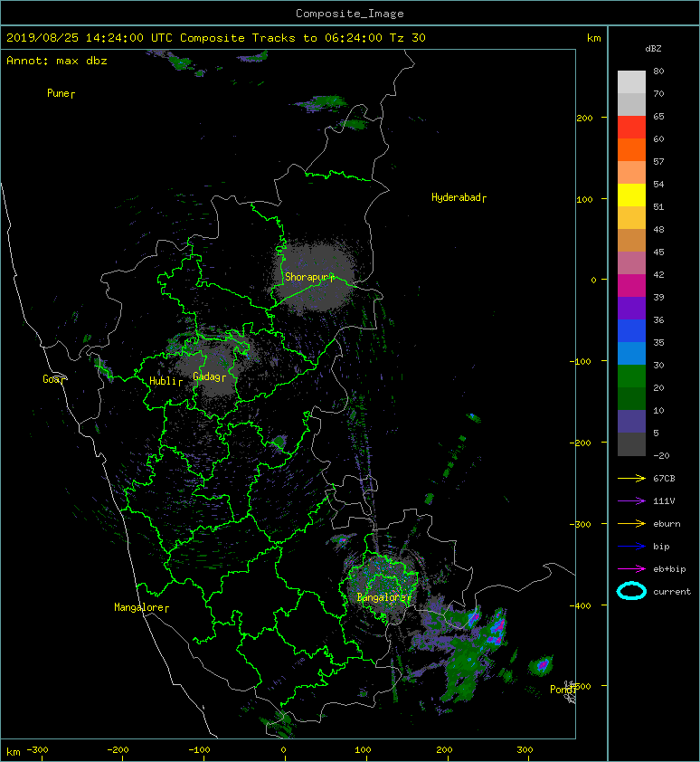This screenshot has width=700, height=762.
Task: Click the cyan 'current' ellipse legend icon
Action: (x=631, y=592)
